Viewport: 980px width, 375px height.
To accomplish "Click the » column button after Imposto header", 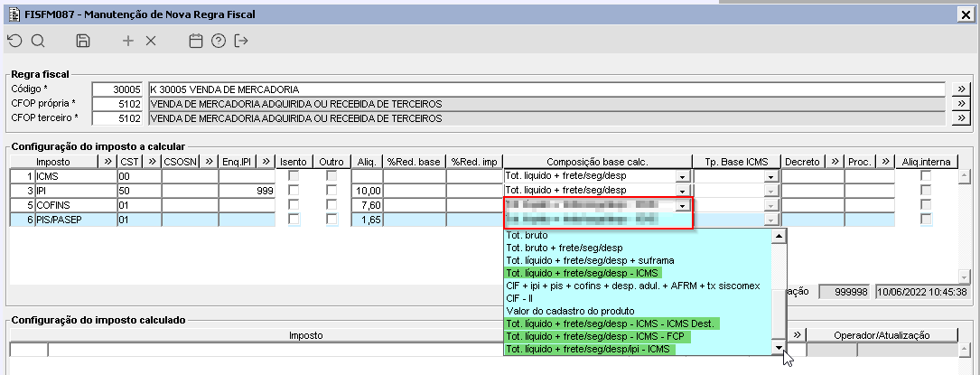I will click(x=107, y=161).
